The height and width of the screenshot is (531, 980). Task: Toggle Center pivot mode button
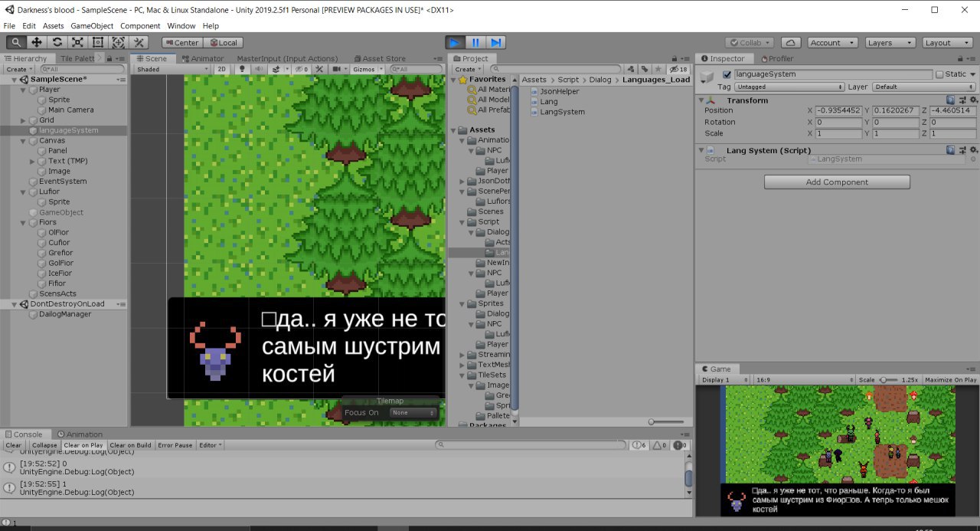tap(181, 43)
